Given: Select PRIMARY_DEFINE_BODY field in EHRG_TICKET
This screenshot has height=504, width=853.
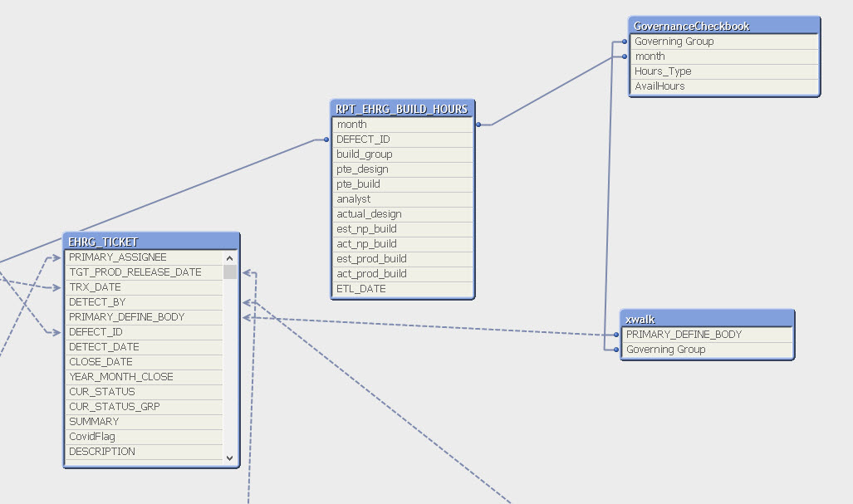Looking at the screenshot, I should (144, 317).
